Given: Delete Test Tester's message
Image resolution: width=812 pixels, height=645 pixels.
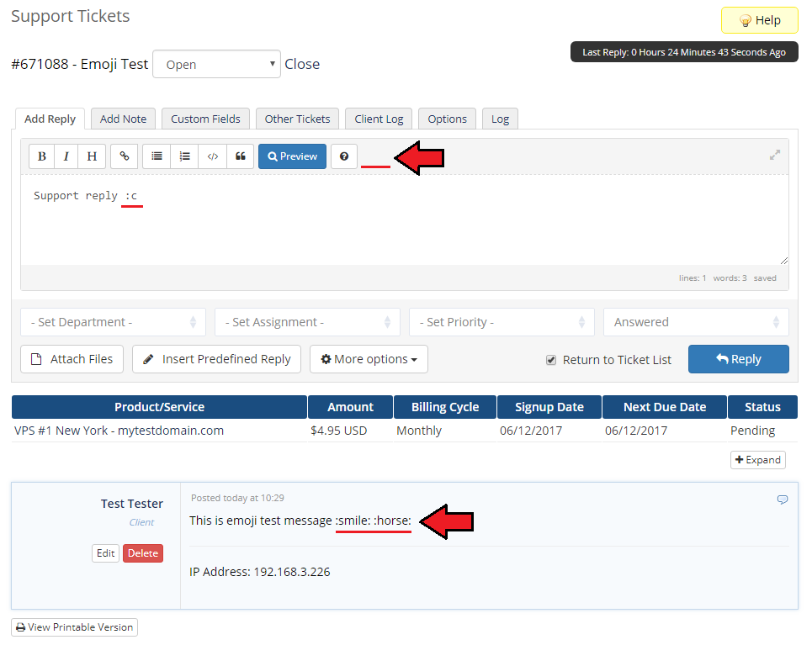Looking at the screenshot, I should [x=143, y=553].
